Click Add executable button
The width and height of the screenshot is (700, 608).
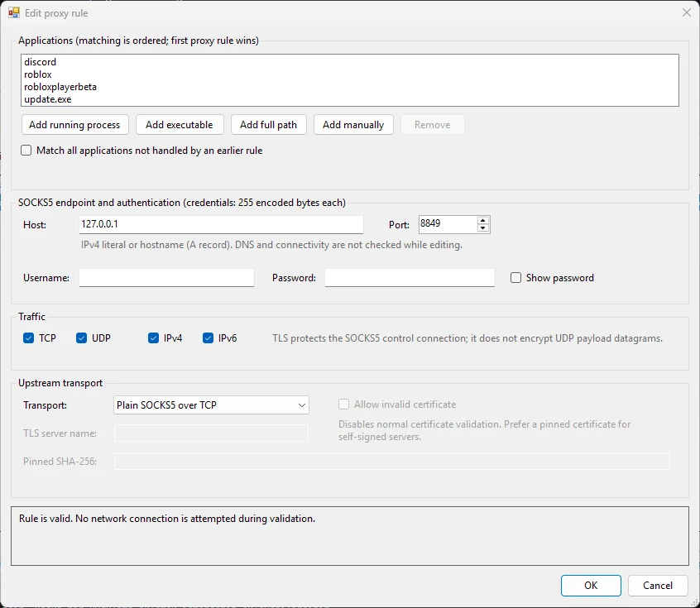180,125
